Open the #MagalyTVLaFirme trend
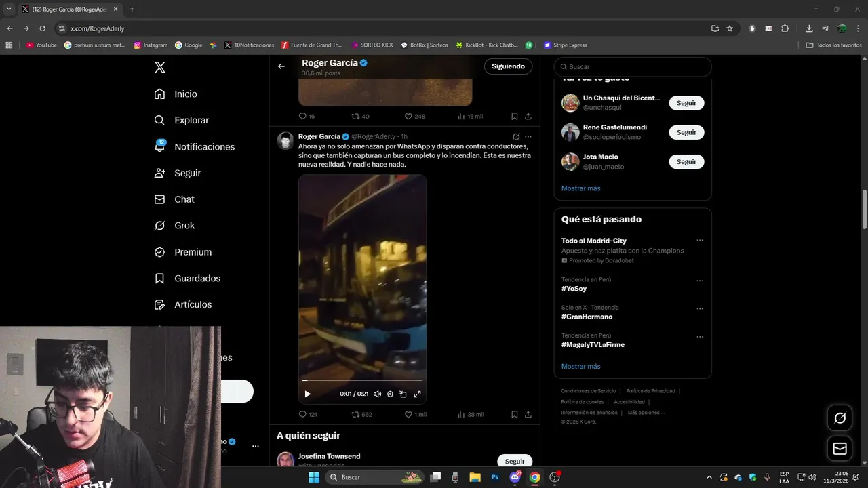Screen dimensions: 868x488 click(x=593, y=344)
